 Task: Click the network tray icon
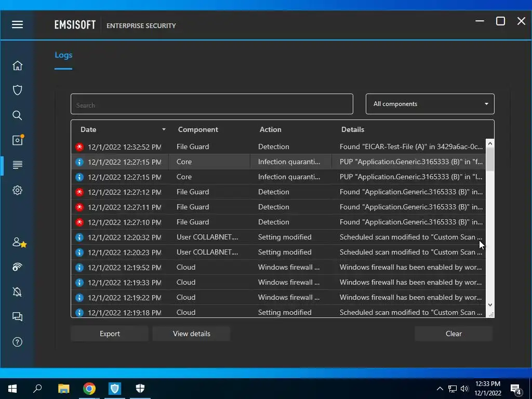click(453, 389)
